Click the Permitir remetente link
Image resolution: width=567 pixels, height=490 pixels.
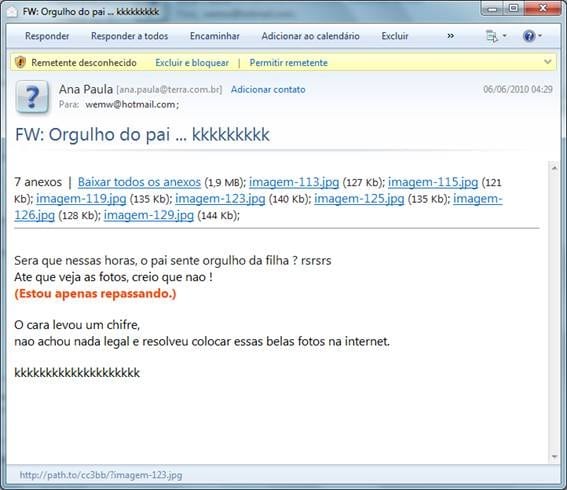pyautogui.click(x=289, y=63)
